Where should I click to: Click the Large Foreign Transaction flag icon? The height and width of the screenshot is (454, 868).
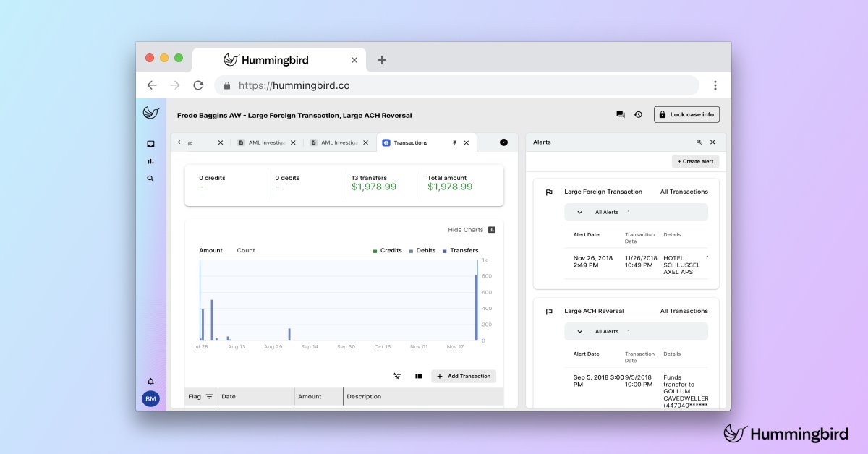tap(549, 192)
